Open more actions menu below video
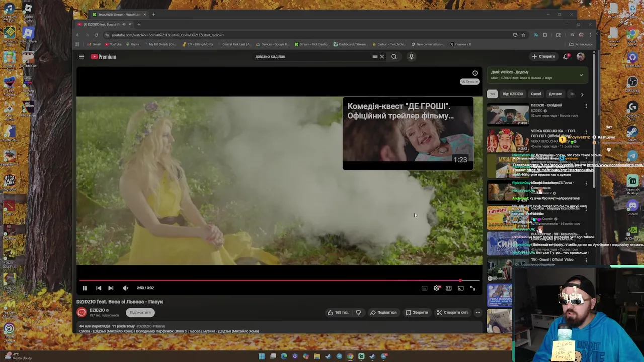The height and width of the screenshot is (362, 644). (478, 312)
